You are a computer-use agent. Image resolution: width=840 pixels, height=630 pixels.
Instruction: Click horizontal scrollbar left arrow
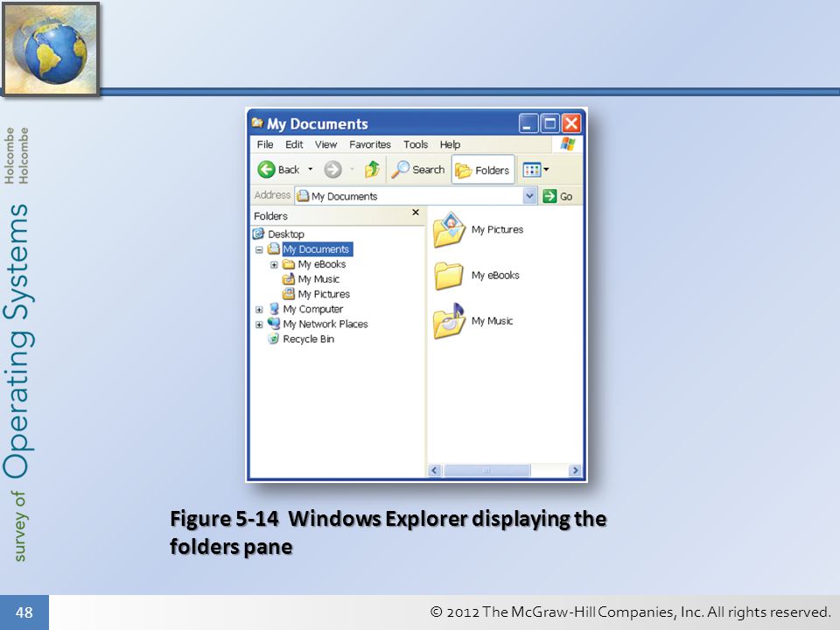click(x=435, y=471)
